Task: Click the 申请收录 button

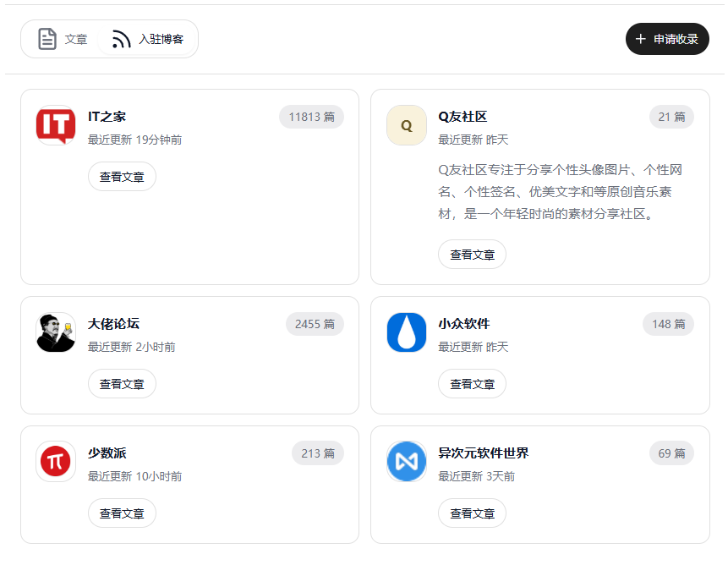Action: [x=667, y=39]
